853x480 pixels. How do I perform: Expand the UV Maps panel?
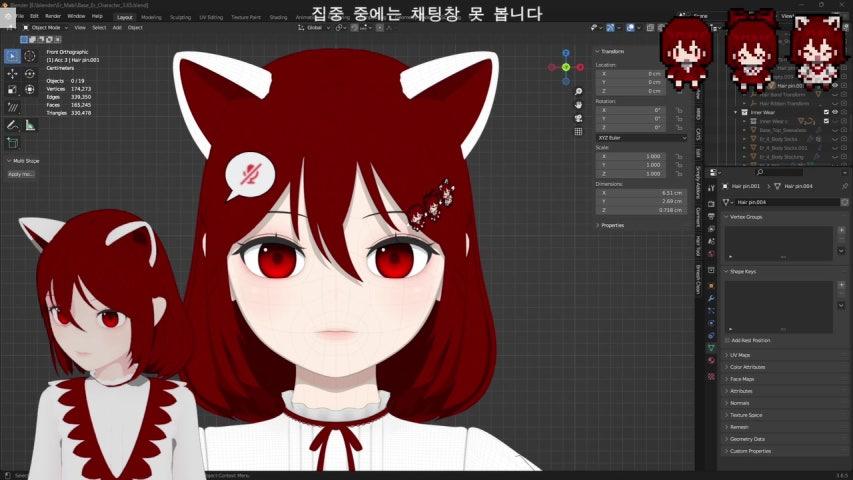click(740, 355)
